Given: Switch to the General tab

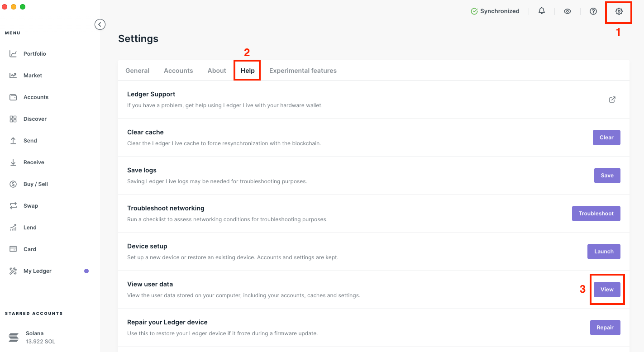Looking at the screenshot, I should coord(137,71).
